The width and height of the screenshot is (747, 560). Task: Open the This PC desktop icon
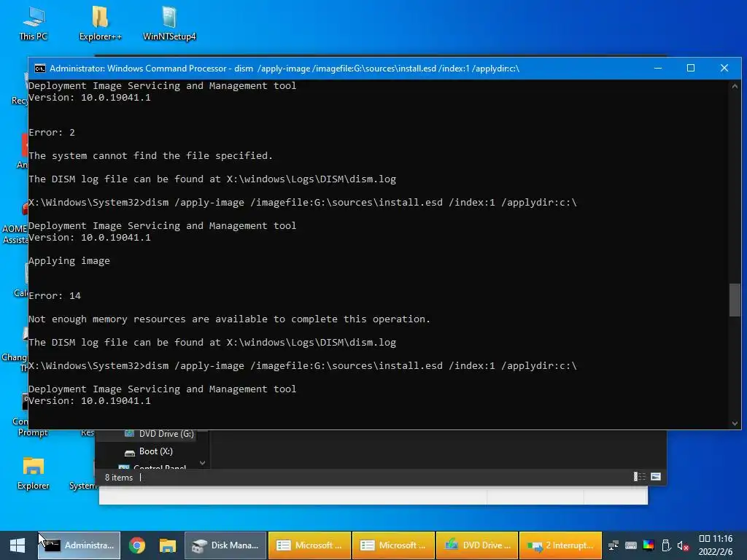34,24
